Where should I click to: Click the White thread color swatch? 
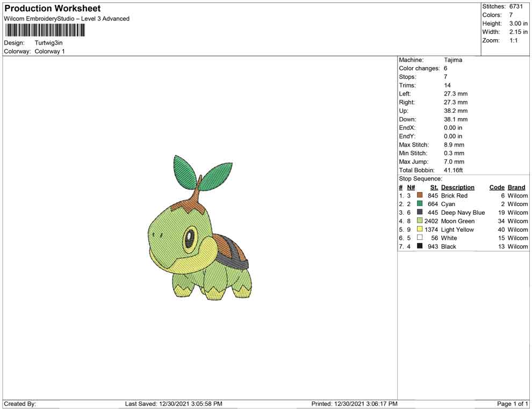[x=420, y=238]
